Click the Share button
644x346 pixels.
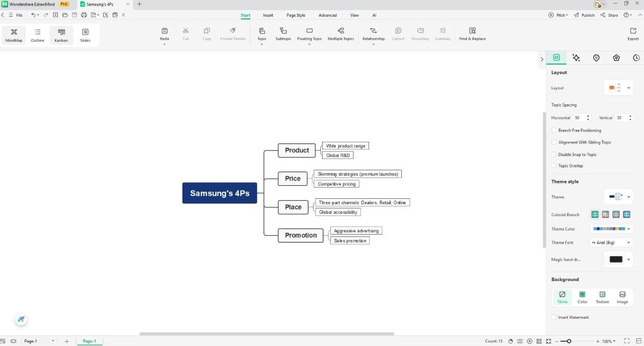tap(612, 15)
